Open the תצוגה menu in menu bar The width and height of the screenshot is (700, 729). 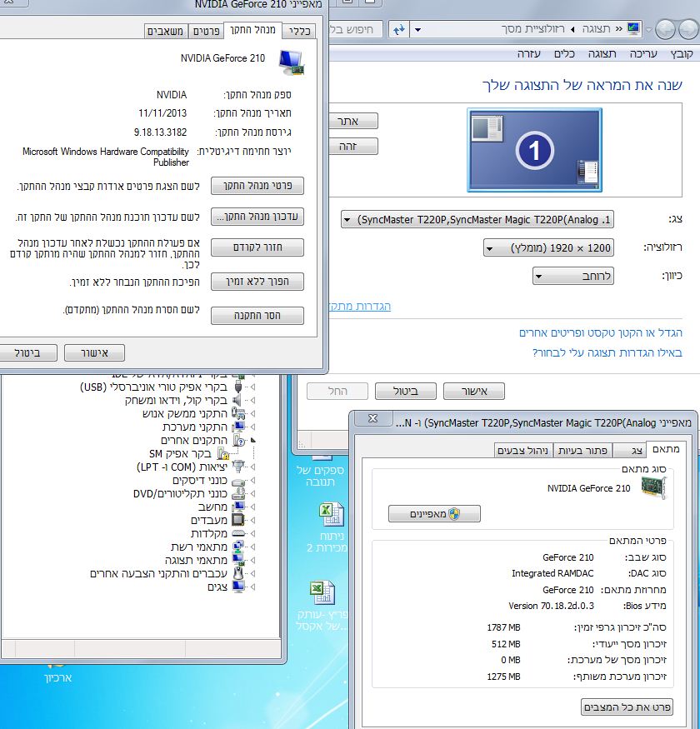[600, 53]
